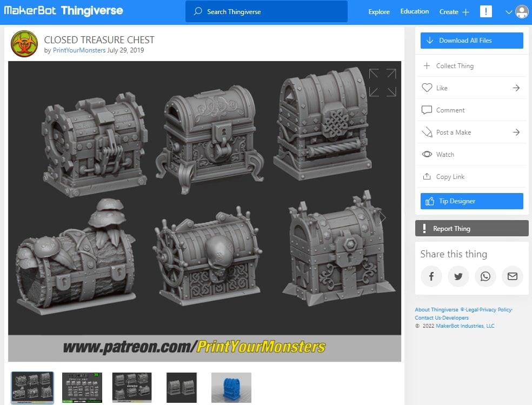Select the third gallery thumbnail
The image size is (532, 405).
[132, 388]
